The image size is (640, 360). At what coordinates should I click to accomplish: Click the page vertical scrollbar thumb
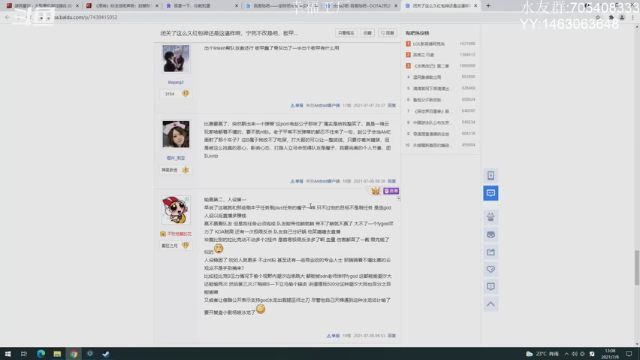click(637, 268)
